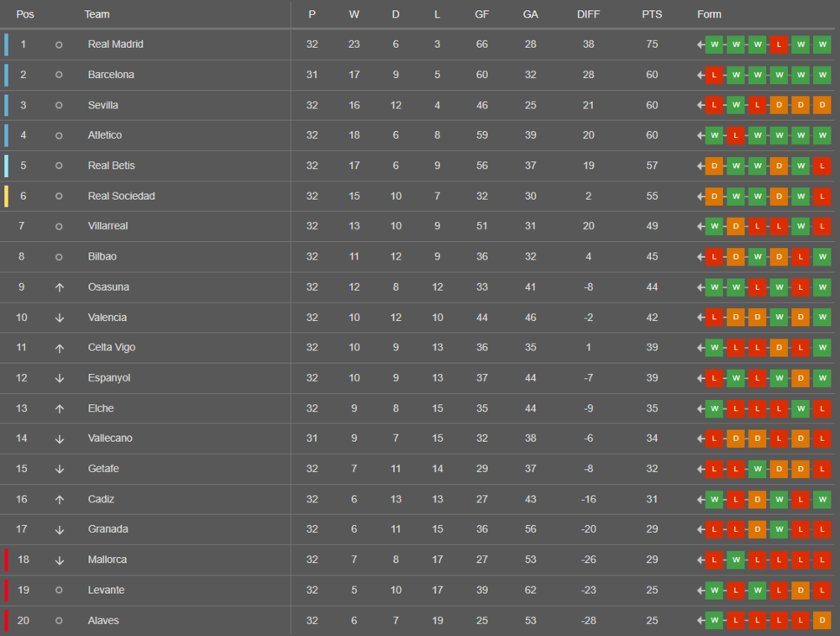
Task: Click the orange D badge in Alaves's form
Action: pyautogui.click(x=822, y=620)
